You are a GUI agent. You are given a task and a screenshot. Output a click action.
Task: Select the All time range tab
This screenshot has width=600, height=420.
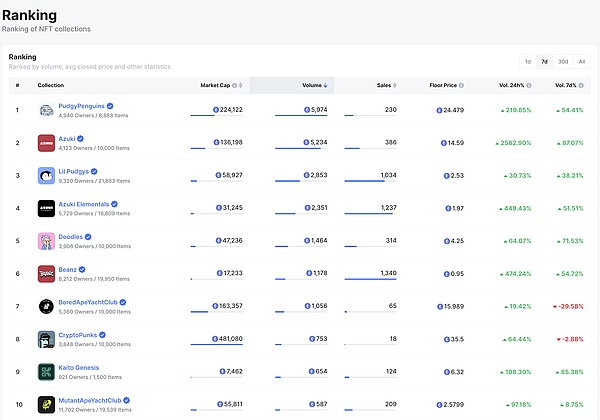click(x=582, y=62)
